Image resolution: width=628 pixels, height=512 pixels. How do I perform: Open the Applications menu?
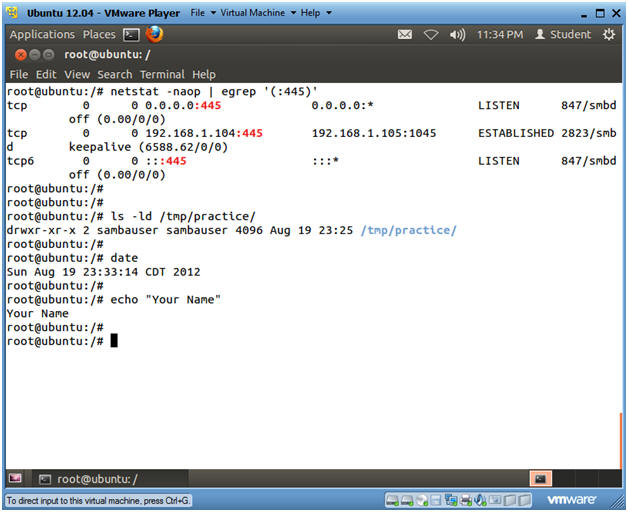click(x=42, y=35)
